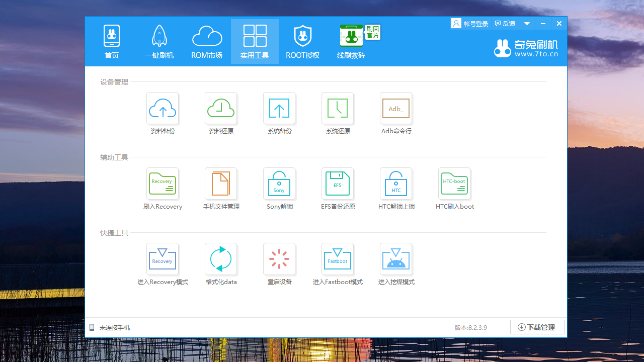Launch the 系统备份 system backup tool
Image resolution: width=644 pixels, height=362 pixels.
[279, 109]
